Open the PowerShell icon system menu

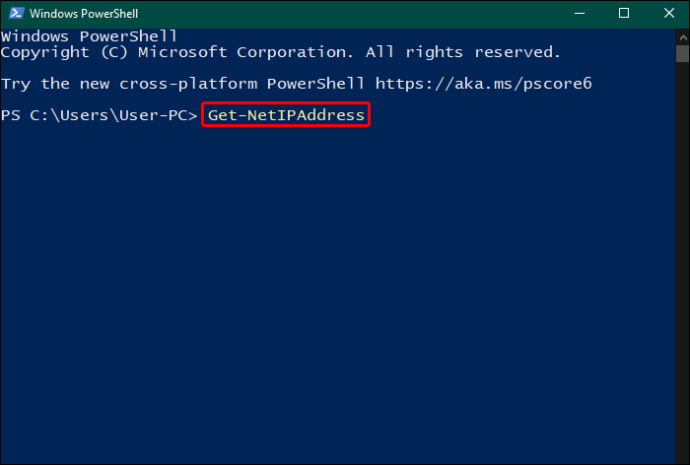click(x=16, y=13)
